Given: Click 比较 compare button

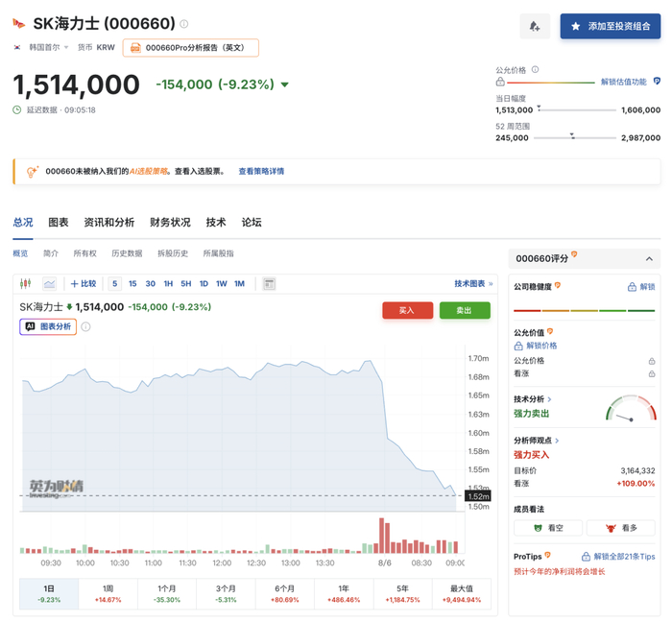Looking at the screenshot, I should (x=84, y=283).
